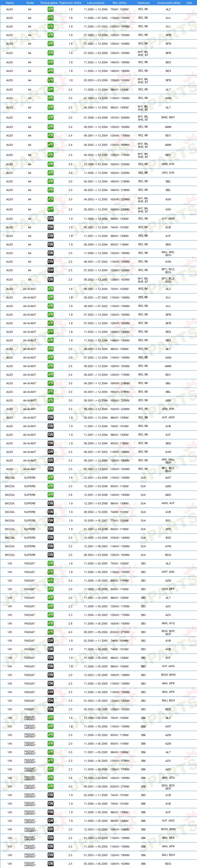Image resolution: width=197 pixels, height=868 pixels.
Task: Select the 3B5 body code cell
Action: (143, 795)
